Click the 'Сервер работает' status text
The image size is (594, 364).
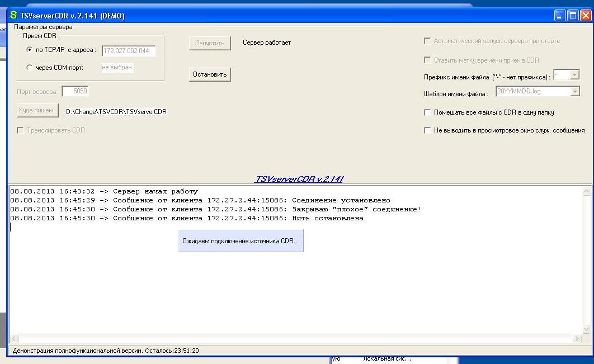point(267,42)
